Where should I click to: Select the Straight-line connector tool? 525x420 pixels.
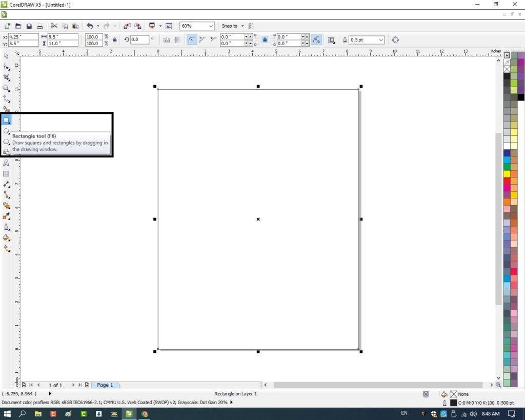[6, 195]
